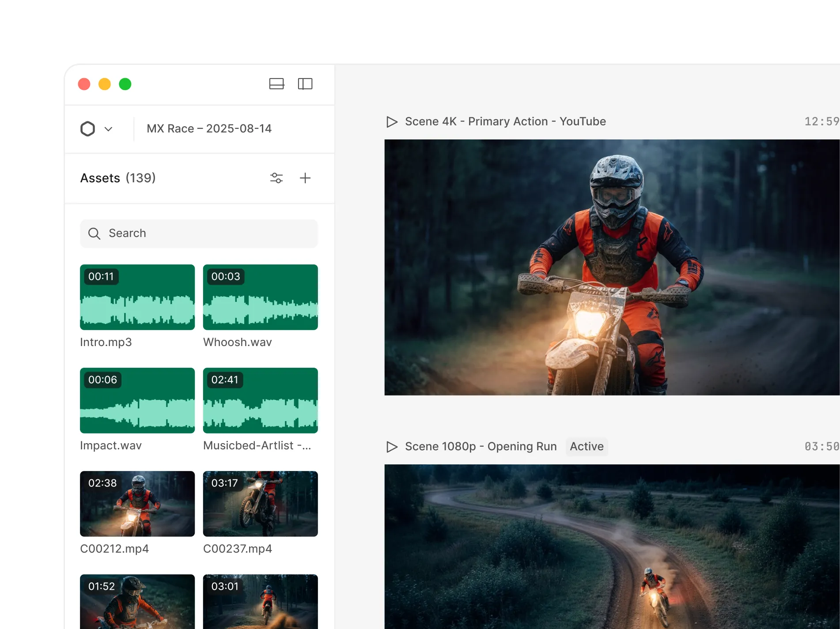Open the C00237.mp4 video thumbnail
Screen dimensions: 840x629
(261, 504)
